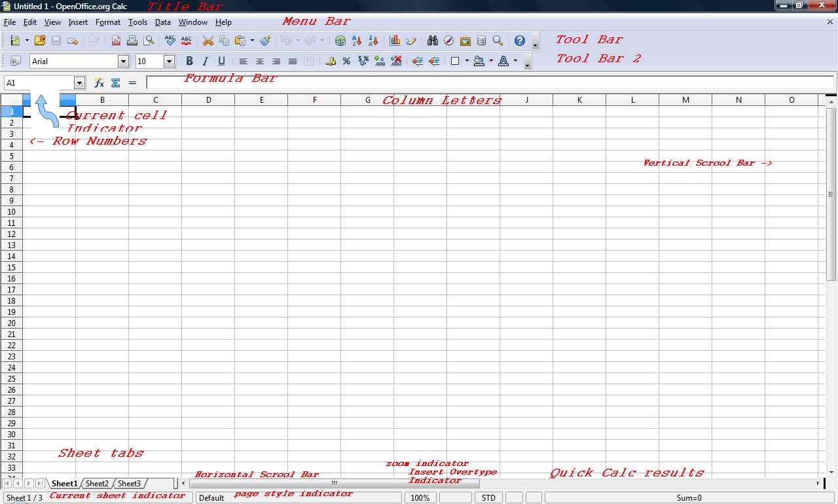Open the Function Wizard
Viewport: 838px width, 504px height.
tap(99, 83)
